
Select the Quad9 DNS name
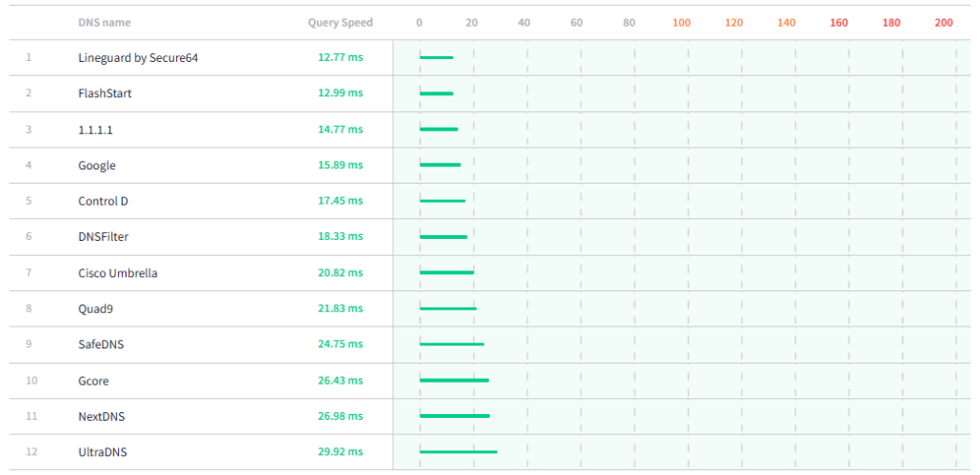tap(96, 308)
